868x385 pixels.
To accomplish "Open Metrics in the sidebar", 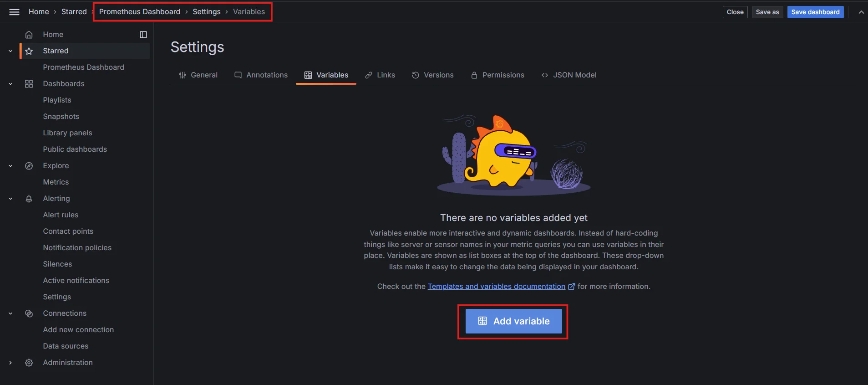I will point(56,182).
